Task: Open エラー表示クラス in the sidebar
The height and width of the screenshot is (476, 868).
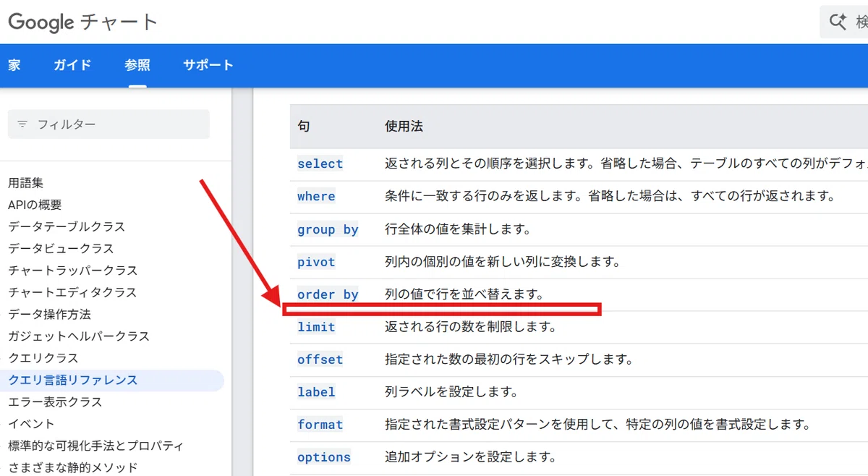Action: [55, 401]
